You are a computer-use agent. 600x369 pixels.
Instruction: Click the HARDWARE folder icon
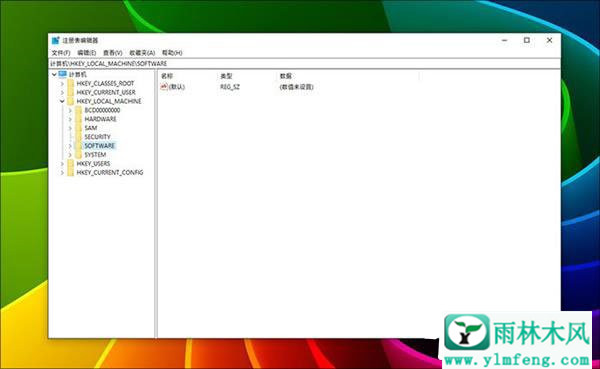(x=79, y=119)
